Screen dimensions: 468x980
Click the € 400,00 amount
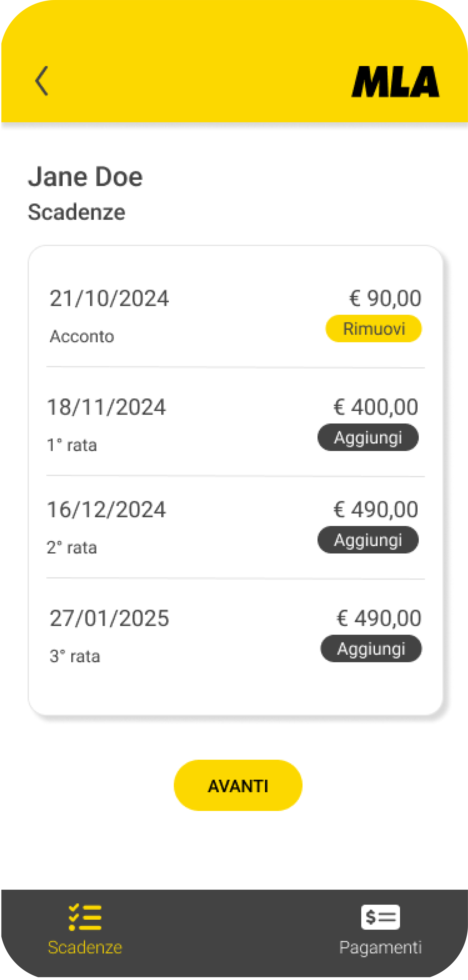(375, 407)
